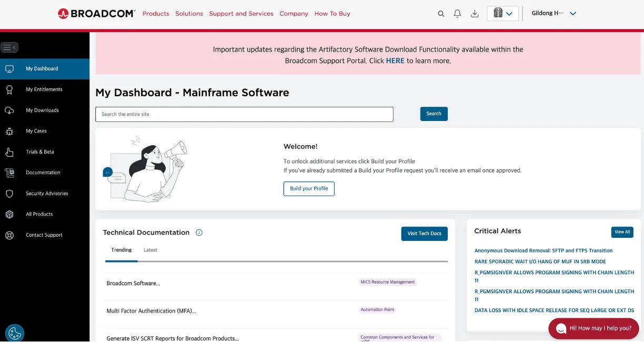644x342 pixels.
Task: Click View All in Critical Alerts
Action: (622, 232)
